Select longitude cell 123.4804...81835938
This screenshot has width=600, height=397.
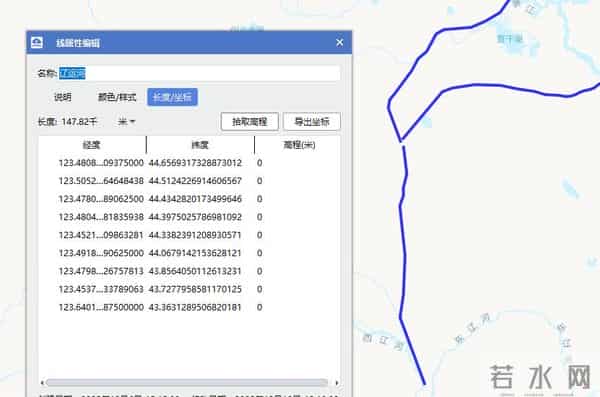101,217
